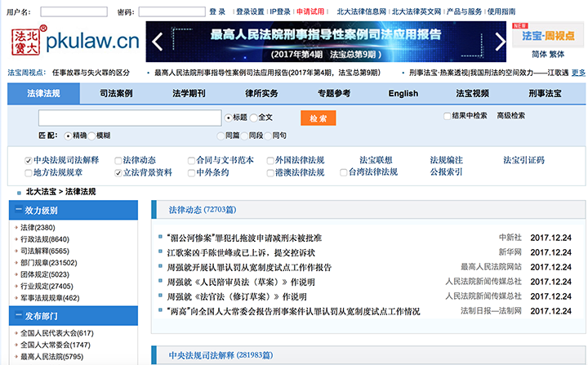Click the 申请试用 link at top
Image resolution: width=588 pixels, height=365 pixels.
point(310,12)
